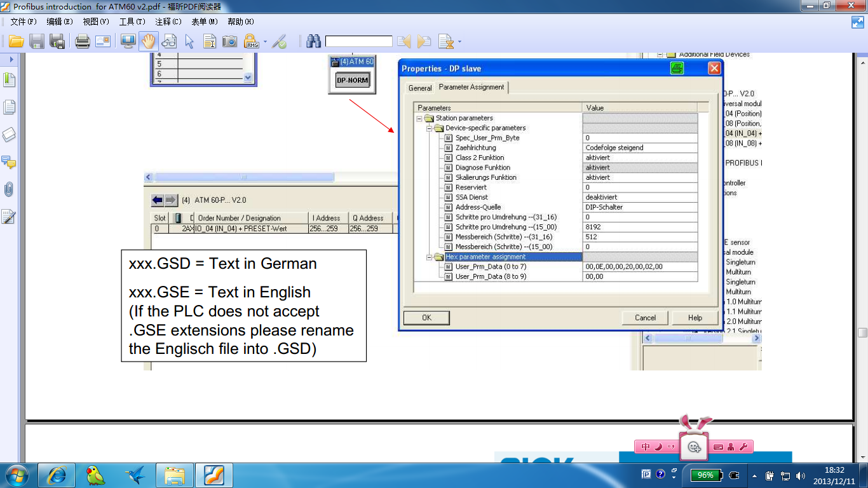Open the 文件(F) menu
This screenshot has width=868, height=488.
(x=24, y=22)
